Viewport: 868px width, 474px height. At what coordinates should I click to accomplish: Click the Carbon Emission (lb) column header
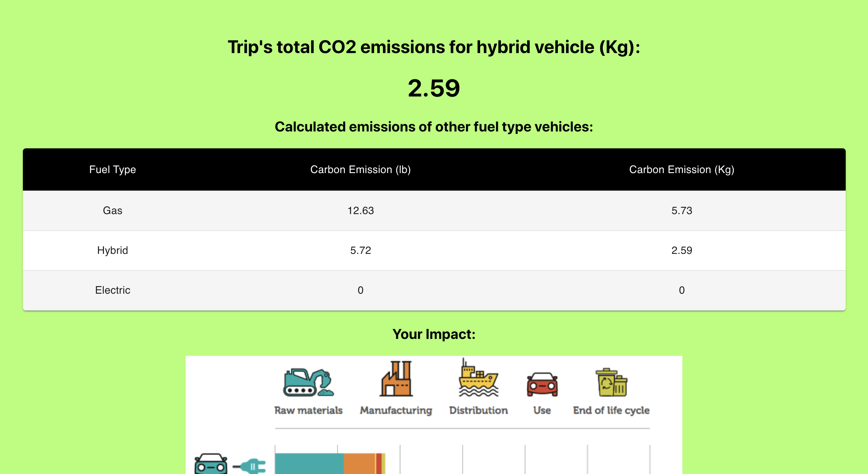click(360, 169)
